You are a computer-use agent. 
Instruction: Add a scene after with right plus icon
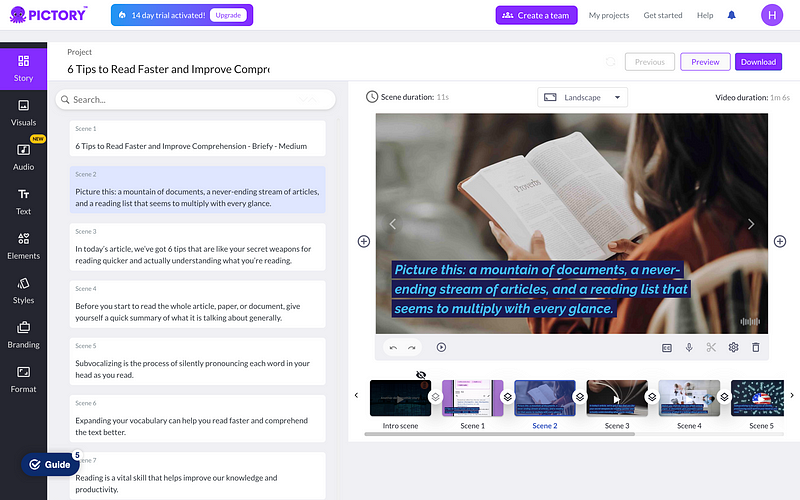[780, 241]
